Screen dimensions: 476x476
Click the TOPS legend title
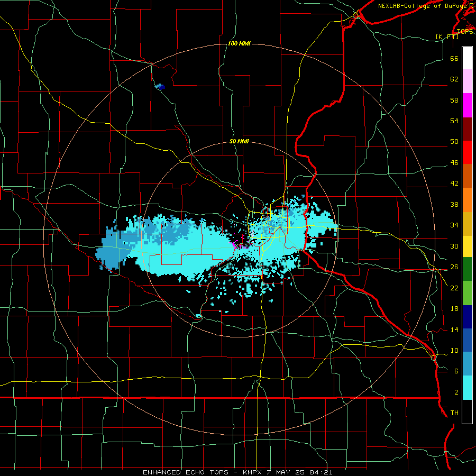pos(464,31)
